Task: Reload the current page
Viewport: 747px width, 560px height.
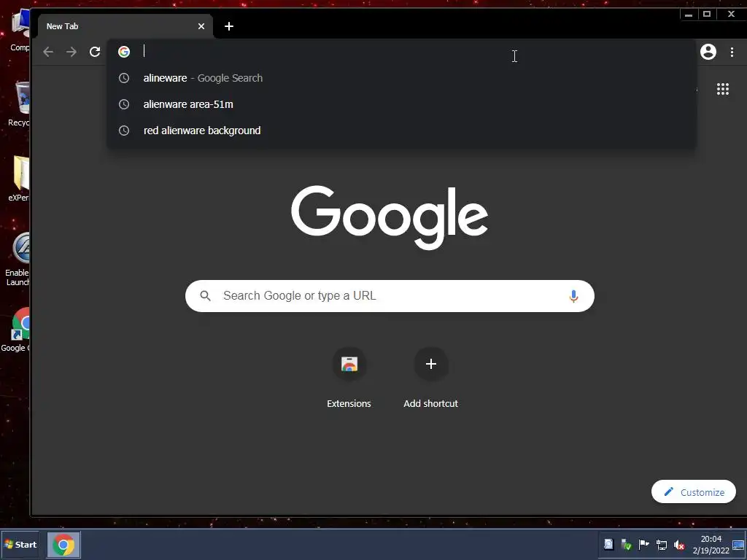Action: [95, 52]
